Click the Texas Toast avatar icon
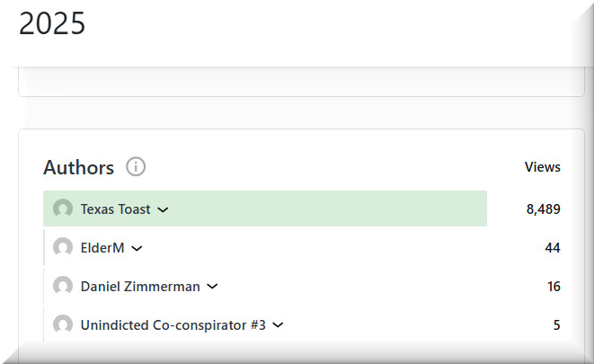This screenshot has width=594, height=364. (x=63, y=209)
